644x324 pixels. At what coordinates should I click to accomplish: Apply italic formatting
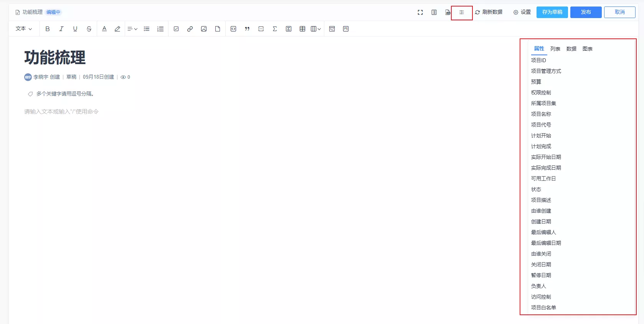(x=61, y=29)
